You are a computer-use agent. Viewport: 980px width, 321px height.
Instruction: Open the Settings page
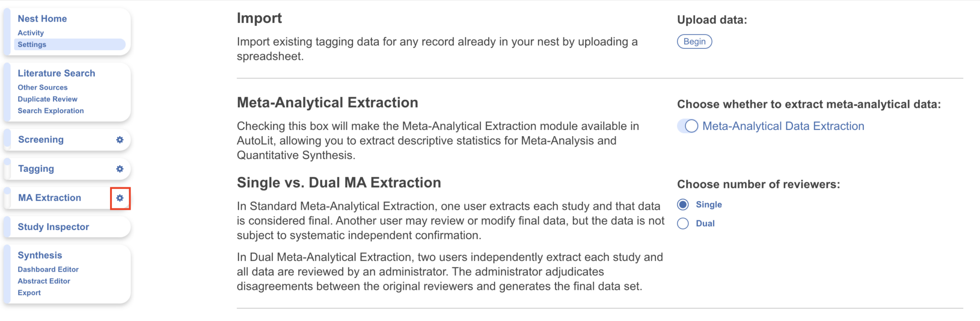(32, 44)
